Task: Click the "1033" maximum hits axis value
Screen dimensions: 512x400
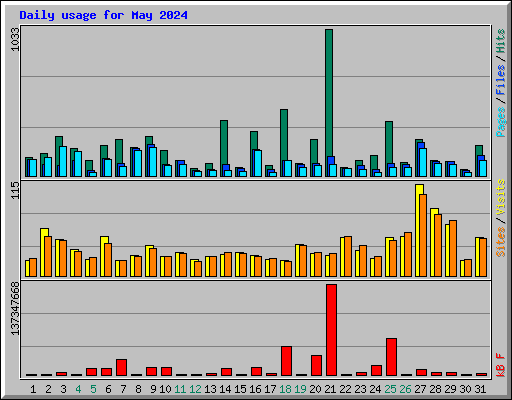Action: pyautogui.click(x=15, y=39)
